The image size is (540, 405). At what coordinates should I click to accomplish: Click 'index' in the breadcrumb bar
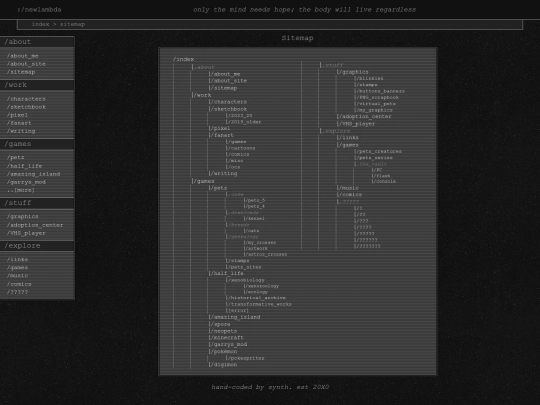point(40,24)
